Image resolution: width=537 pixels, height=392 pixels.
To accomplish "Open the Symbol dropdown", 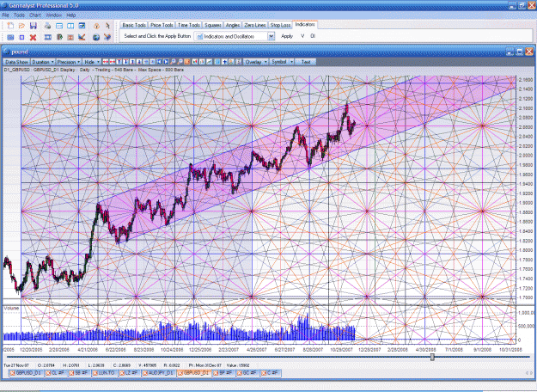I will tap(282, 62).
